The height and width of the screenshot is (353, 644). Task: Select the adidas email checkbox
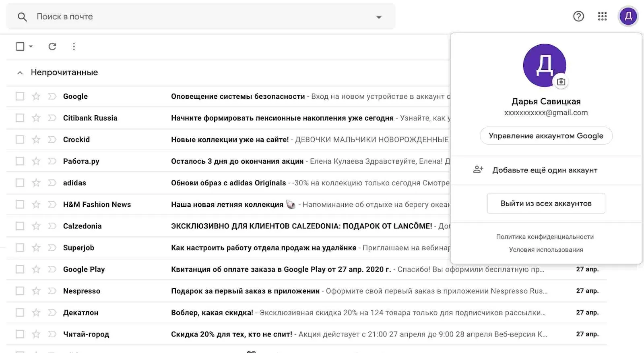tap(20, 183)
